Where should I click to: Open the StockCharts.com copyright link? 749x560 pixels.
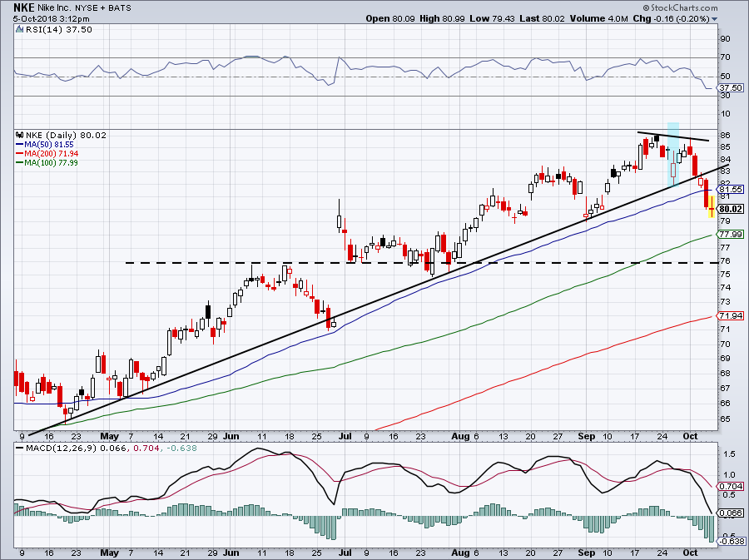(x=680, y=7)
